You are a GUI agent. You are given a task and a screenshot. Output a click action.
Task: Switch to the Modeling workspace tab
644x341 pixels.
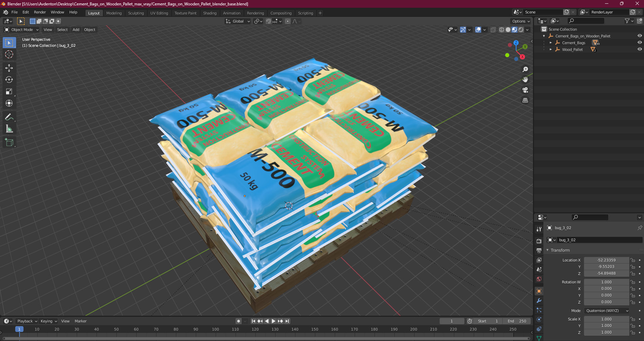click(x=114, y=13)
